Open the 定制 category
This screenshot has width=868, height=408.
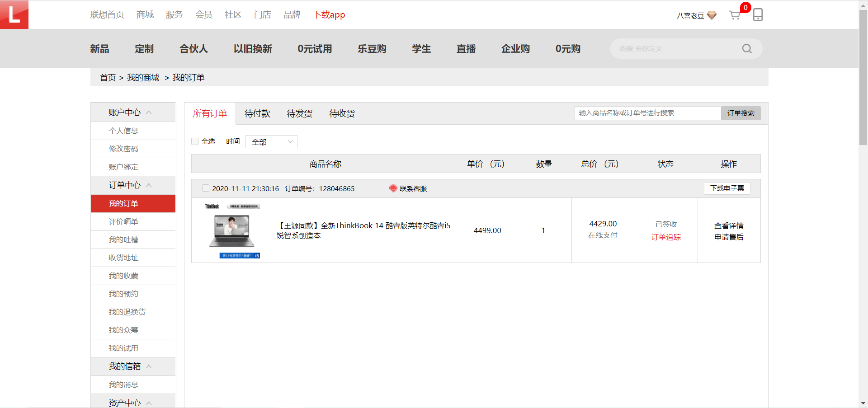coord(144,49)
